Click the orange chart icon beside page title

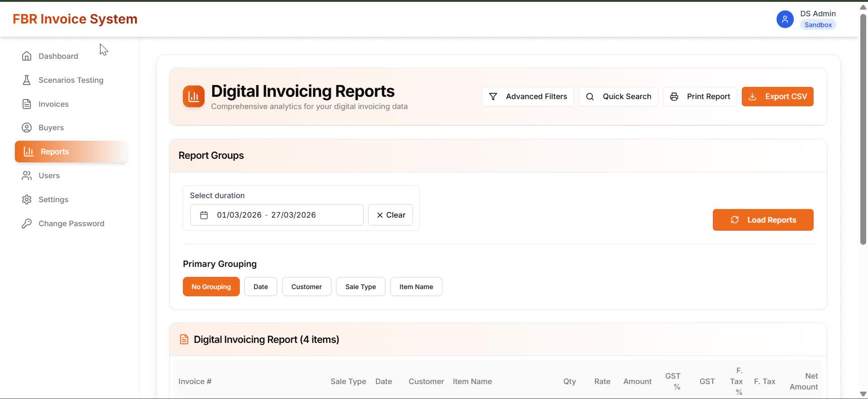coord(194,96)
